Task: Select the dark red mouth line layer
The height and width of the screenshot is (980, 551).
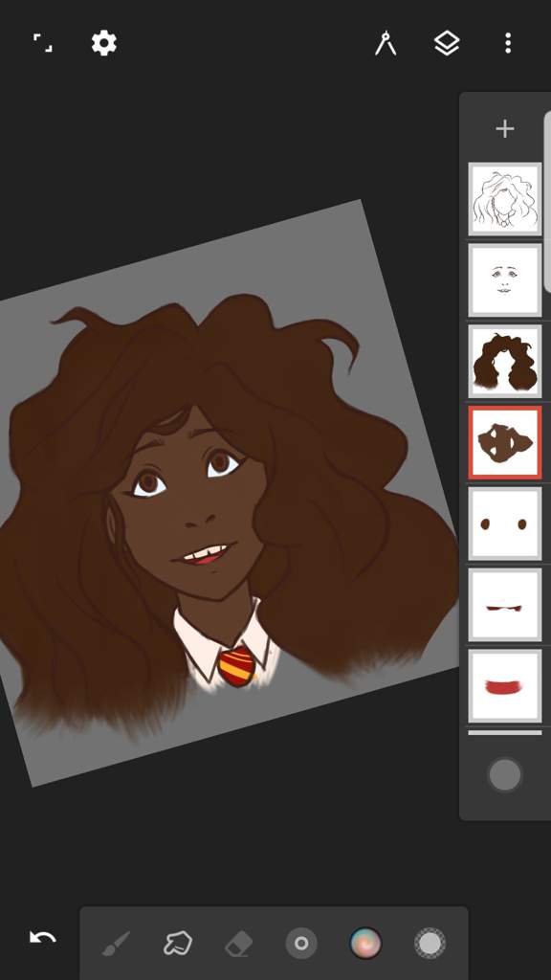Action: click(505, 605)
